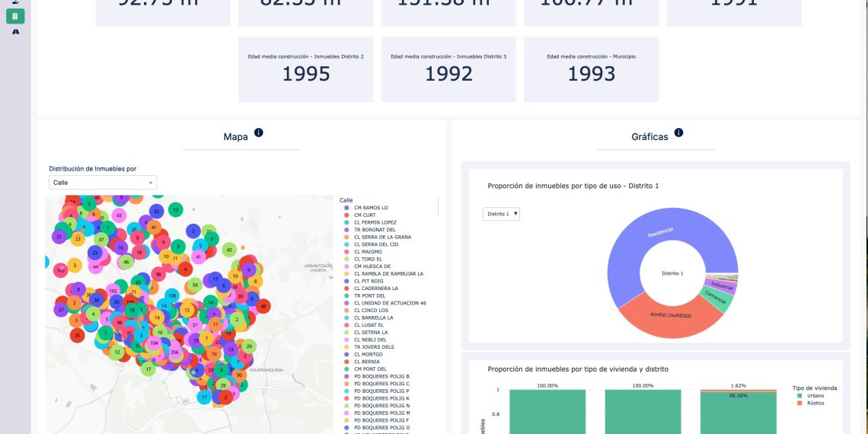Click the Distrito 3 construction age card 1992
This screenshot has width=868, height=434.
point(448,69)
